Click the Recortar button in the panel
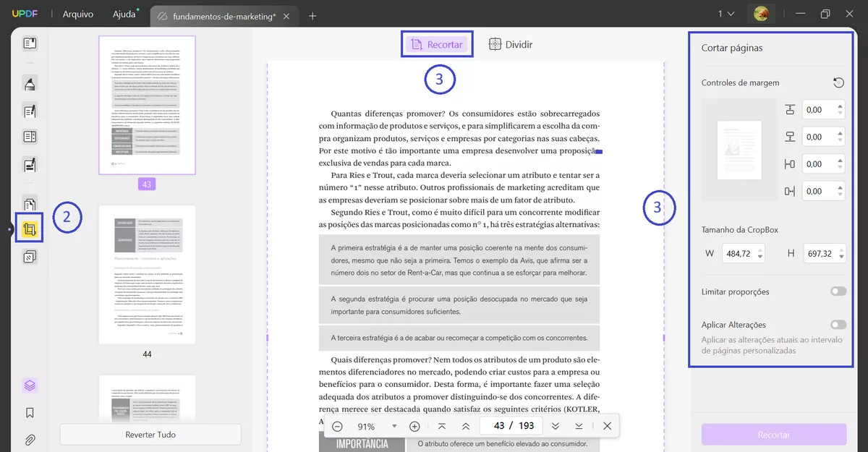 [773, 434]
